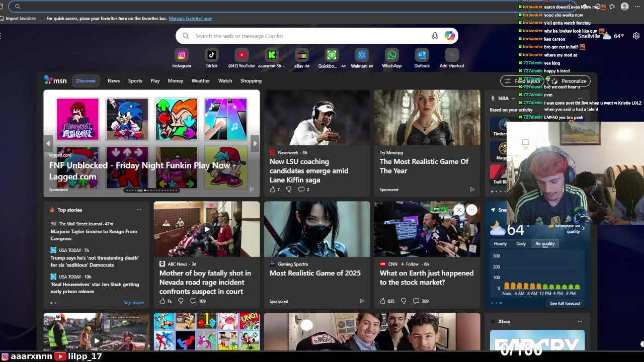Dislike the LSU coaching candidates article

click(x=289, y=190)
